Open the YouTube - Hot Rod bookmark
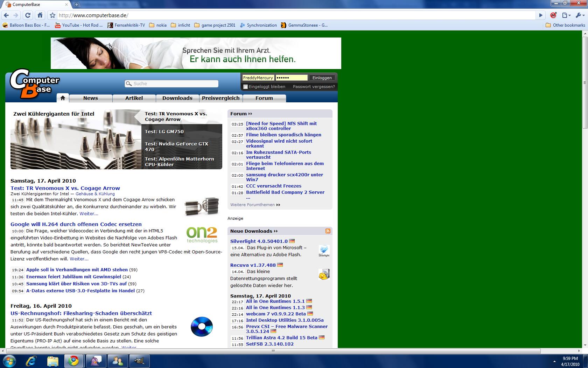588x368 pixels. point(79,25)
